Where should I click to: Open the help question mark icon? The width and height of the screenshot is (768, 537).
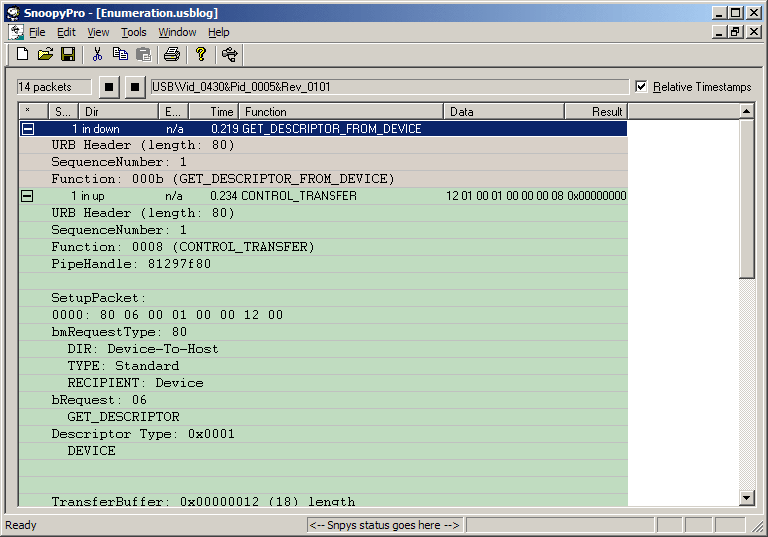tap(201, 54)
